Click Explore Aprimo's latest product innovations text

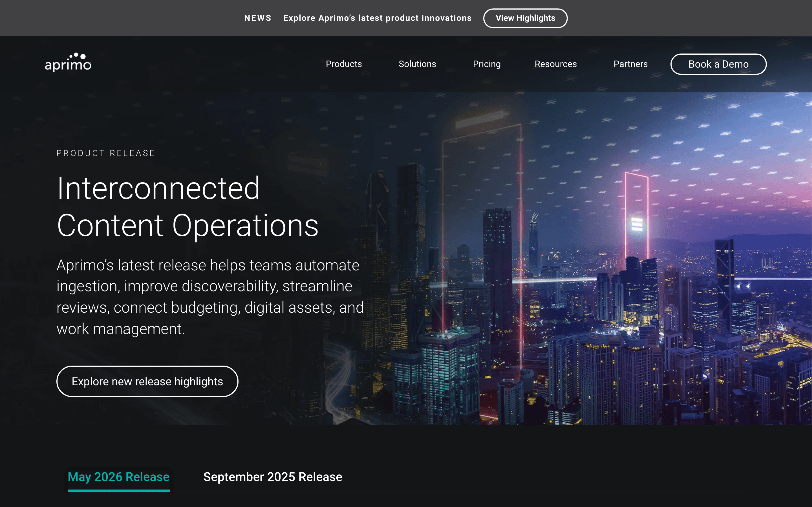point(377,18)
